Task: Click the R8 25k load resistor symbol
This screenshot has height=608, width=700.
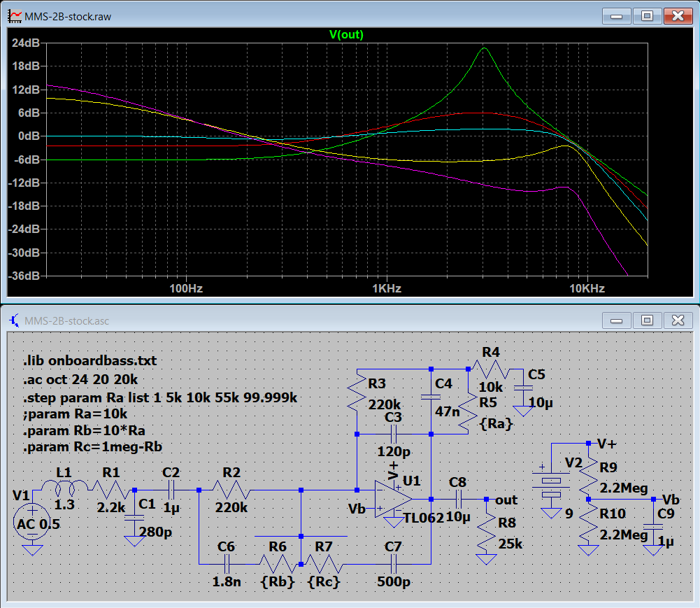Action: coord(486,532)
